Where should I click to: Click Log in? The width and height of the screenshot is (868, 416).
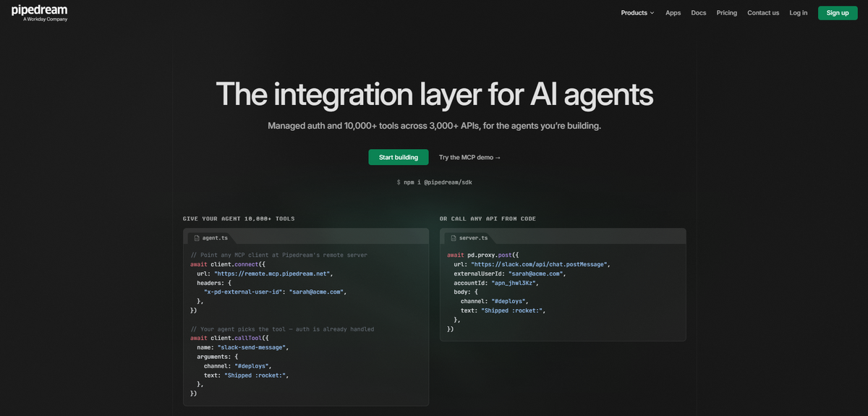799,13
